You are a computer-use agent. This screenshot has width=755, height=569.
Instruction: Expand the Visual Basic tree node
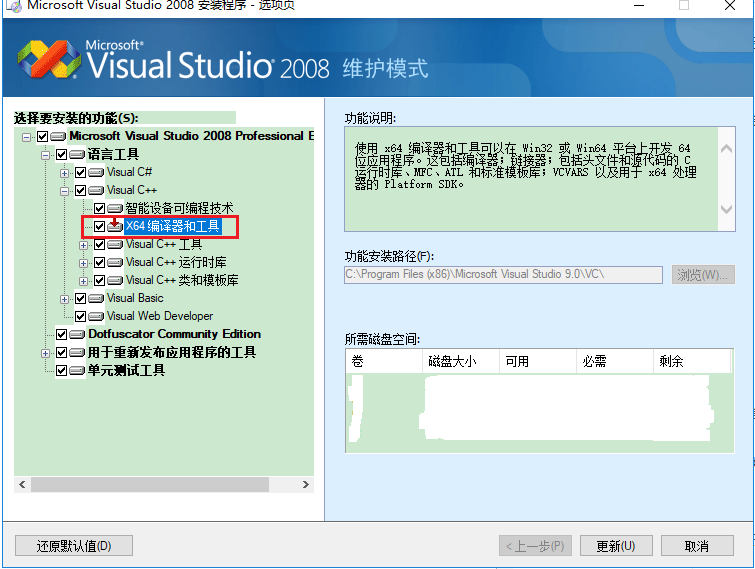coord(64,299)
